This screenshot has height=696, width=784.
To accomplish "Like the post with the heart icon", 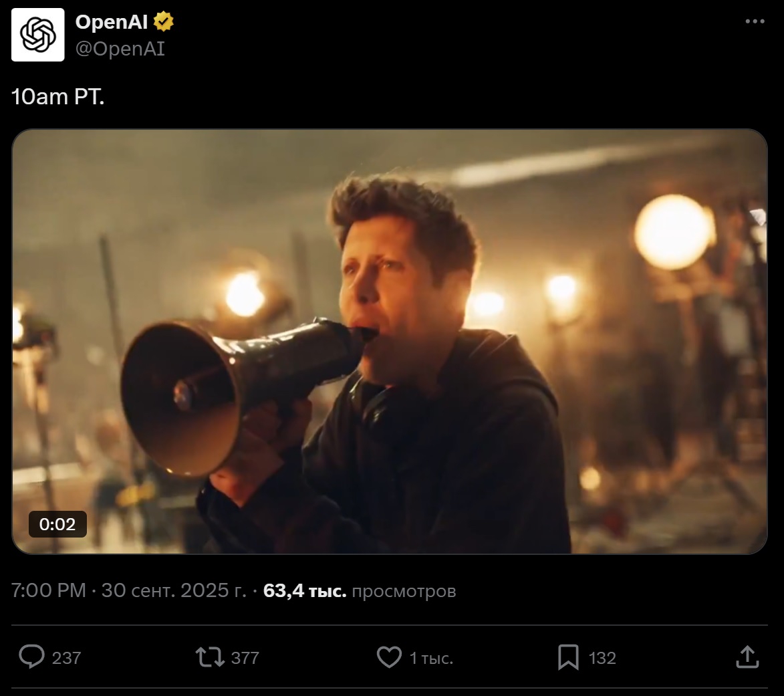I will click(389, 657).
